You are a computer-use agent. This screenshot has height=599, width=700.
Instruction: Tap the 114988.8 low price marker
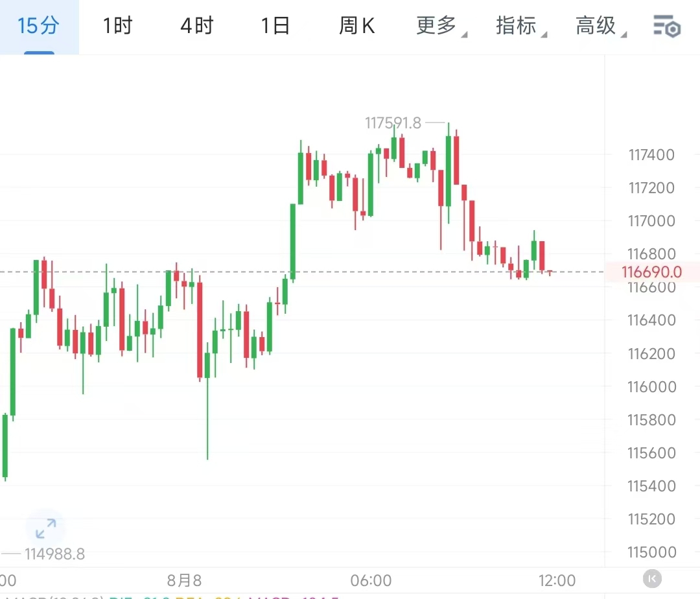point(54,554)
